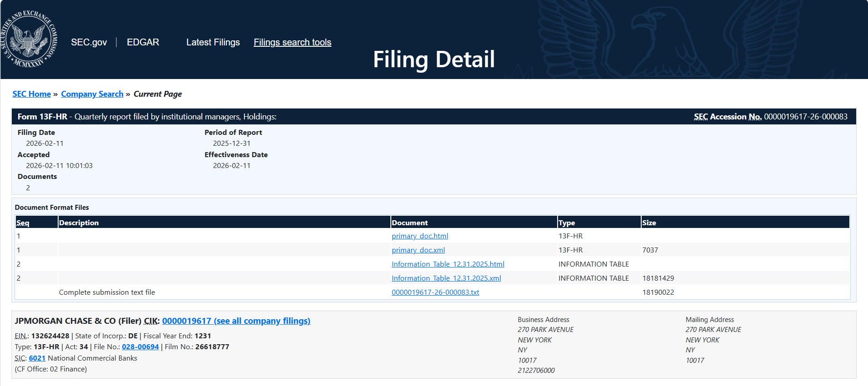Select the size value 18181429
The image size is (868, 386).
click(x=658, y=278)
